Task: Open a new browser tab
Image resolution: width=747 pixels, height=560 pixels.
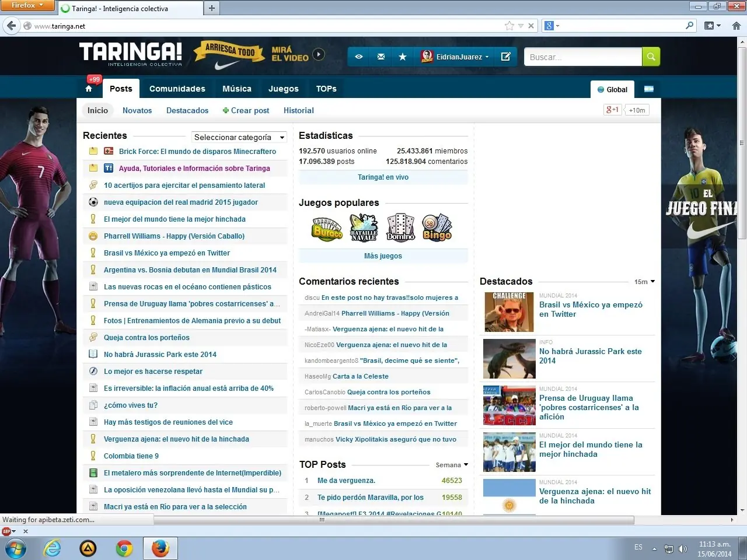Action: 211,8
